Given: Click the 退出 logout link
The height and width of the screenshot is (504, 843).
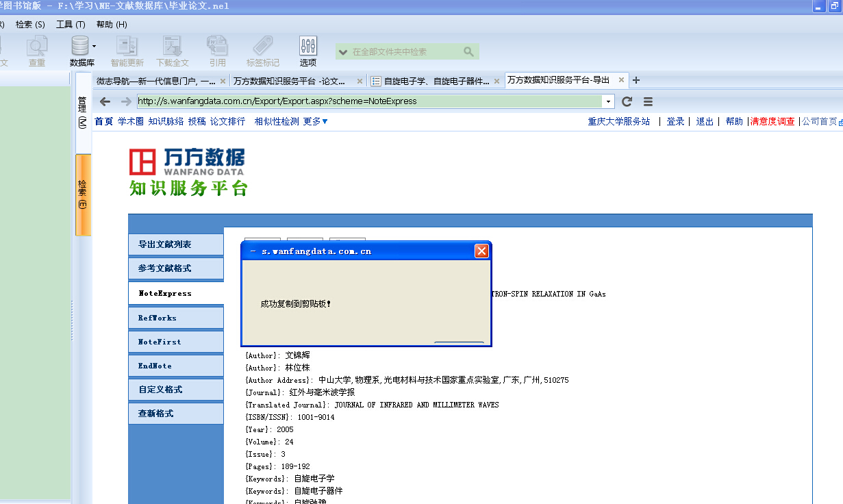Looking at the screenshot, I should 705,121.
